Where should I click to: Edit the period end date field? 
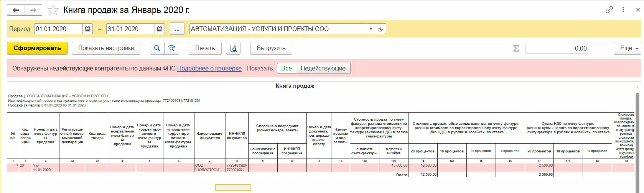130,29
